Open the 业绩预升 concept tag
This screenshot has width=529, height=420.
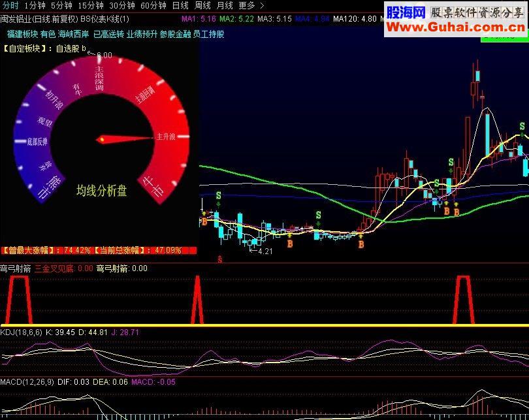(142, 34)
